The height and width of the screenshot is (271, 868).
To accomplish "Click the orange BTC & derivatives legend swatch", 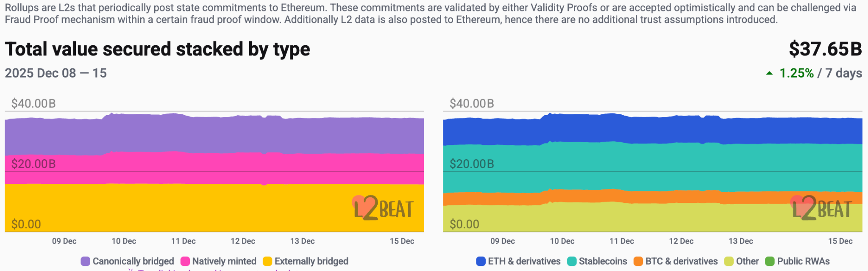I will pos(638,261).
